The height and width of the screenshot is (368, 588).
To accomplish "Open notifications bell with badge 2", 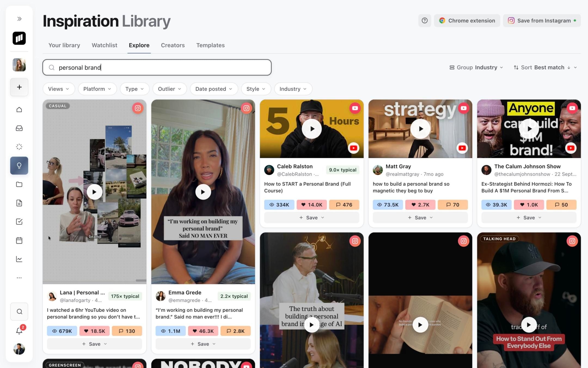I will click(x=20, y=330).
